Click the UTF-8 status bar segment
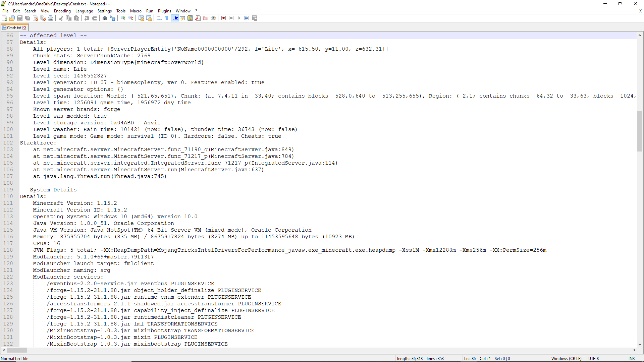This screenshot has height=362, width=644. coord(594,358)
